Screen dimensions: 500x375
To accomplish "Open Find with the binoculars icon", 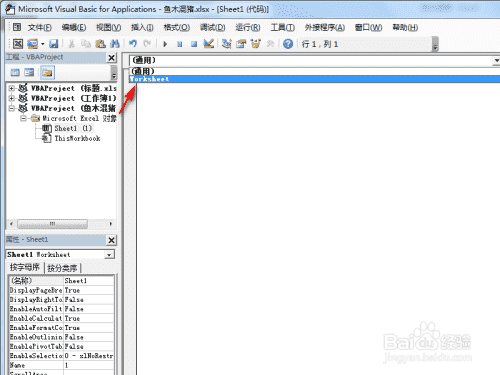I will (x=115, y=44).
